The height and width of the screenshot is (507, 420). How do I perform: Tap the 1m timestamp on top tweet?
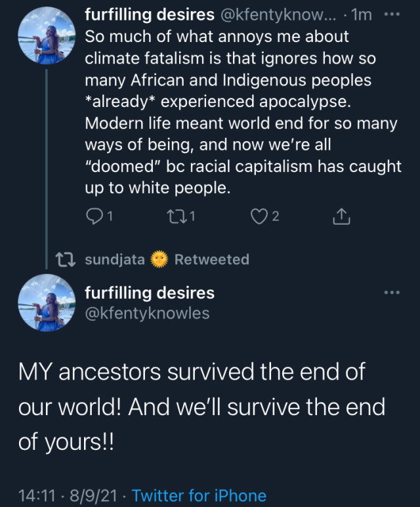click(x=361, y=14)
